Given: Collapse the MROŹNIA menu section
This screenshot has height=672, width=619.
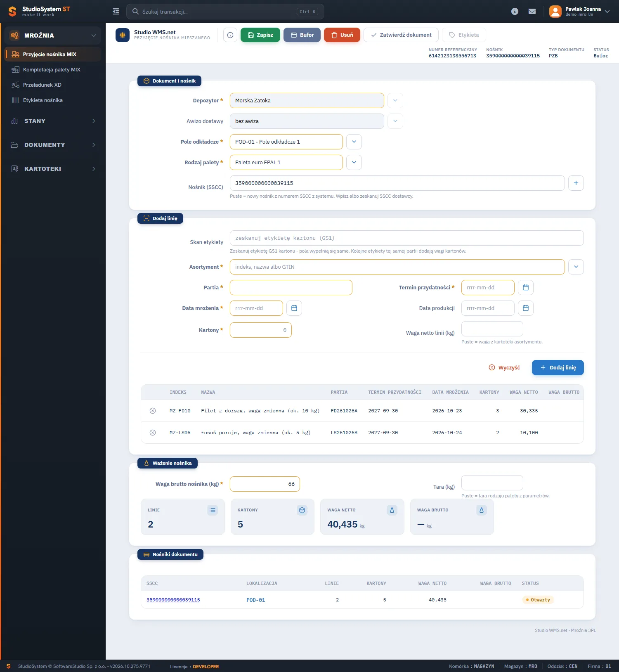Looking at the screenshot, I should click(x=53, y=35).
